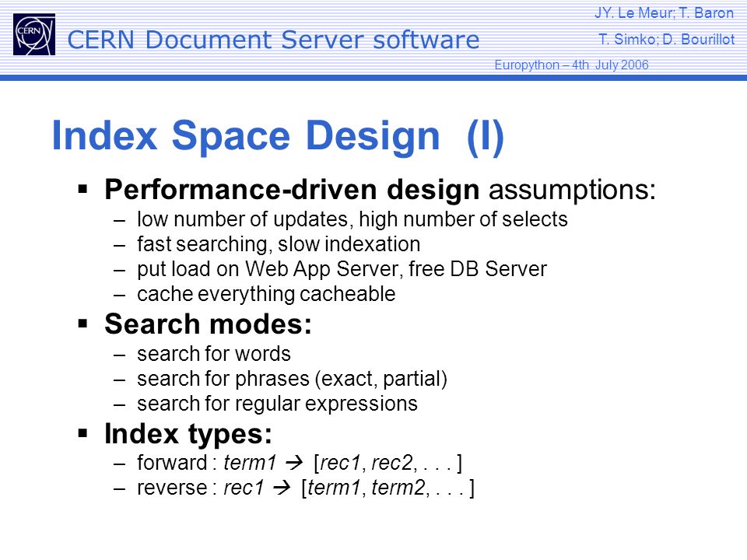Click the 'CERN Document Server software' header title

[273, 40]
